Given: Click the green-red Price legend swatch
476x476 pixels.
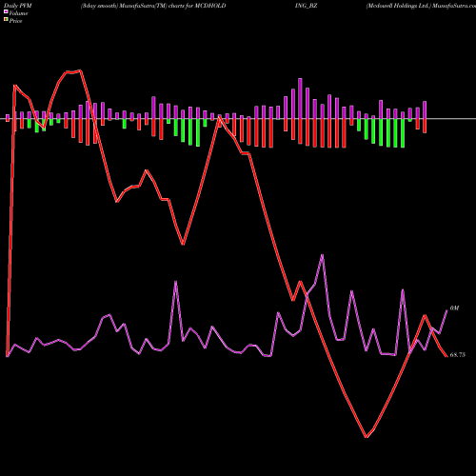Looking at the screenshot, I should pyautogui.click(x=6, y=20).
